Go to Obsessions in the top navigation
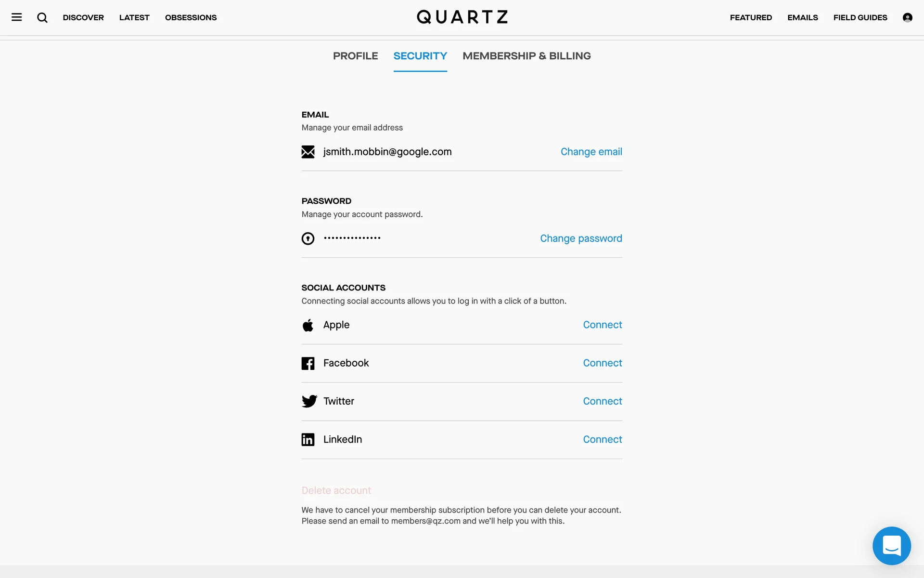This screenshot has height=578, width=924. [191, 17]
